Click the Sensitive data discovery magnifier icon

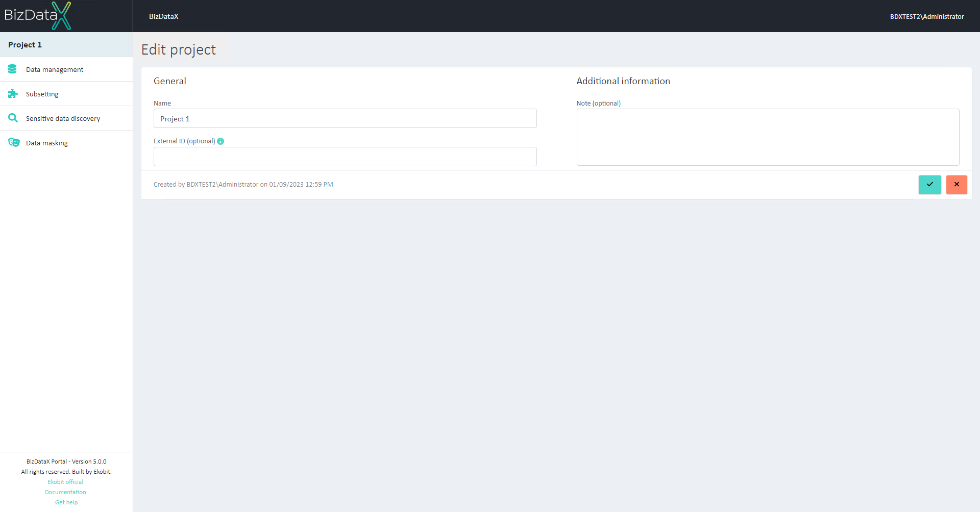[13, 118]
